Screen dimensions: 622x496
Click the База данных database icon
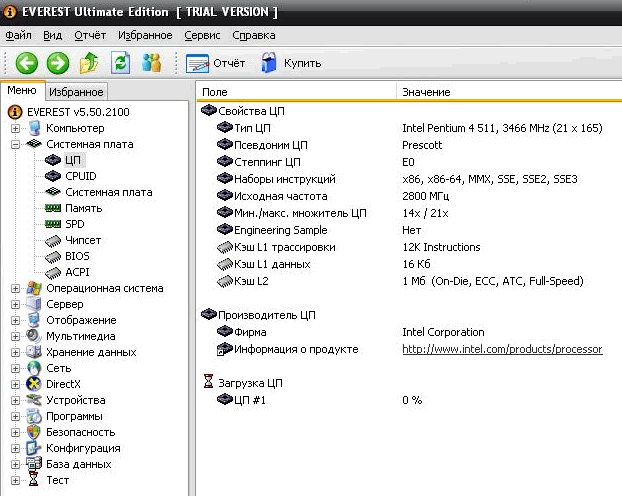34,464
